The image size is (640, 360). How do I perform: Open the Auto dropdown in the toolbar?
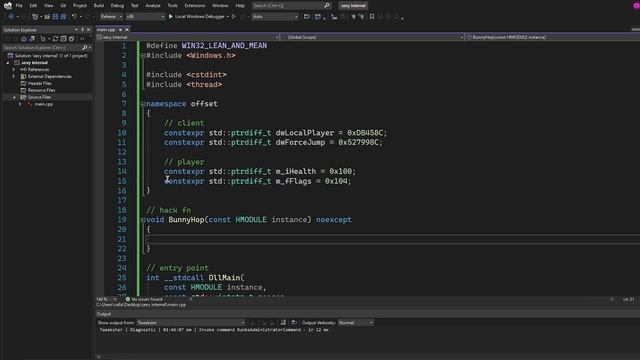pyautogui.click(x=275, y=17)
